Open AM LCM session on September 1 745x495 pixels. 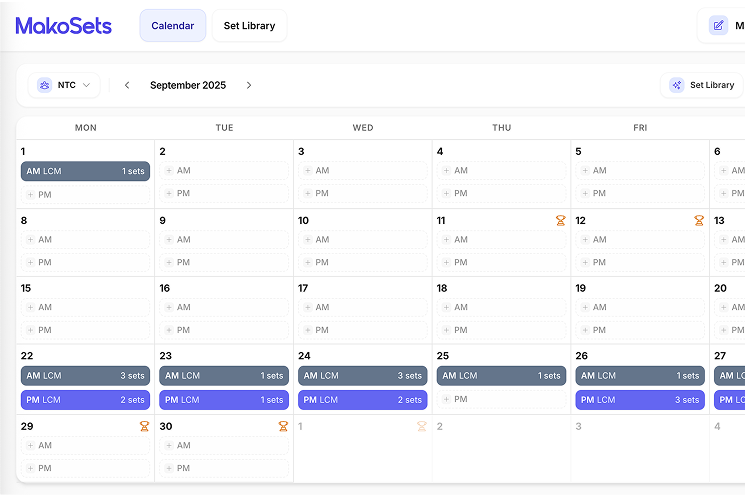click(x=85, y=171)
